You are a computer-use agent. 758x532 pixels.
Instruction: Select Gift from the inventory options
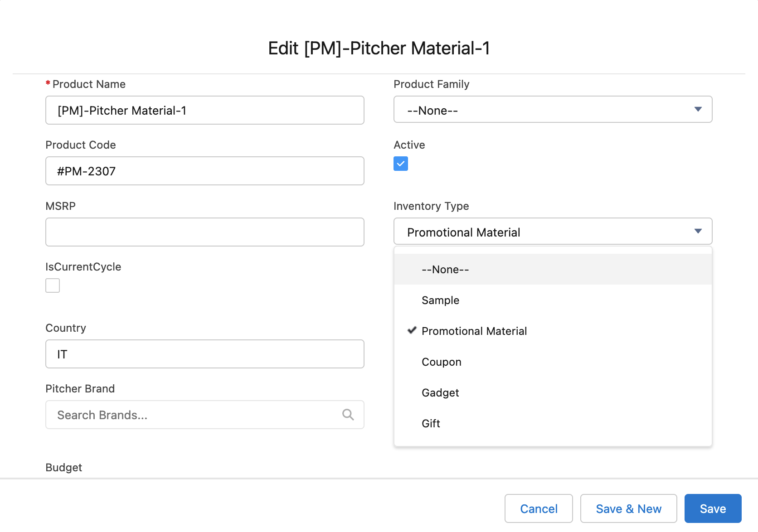coord(431,424)
